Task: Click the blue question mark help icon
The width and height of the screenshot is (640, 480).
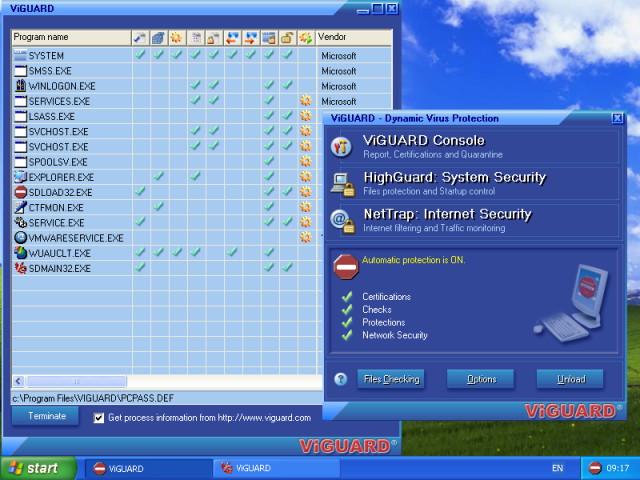Action: click(340, 379)
